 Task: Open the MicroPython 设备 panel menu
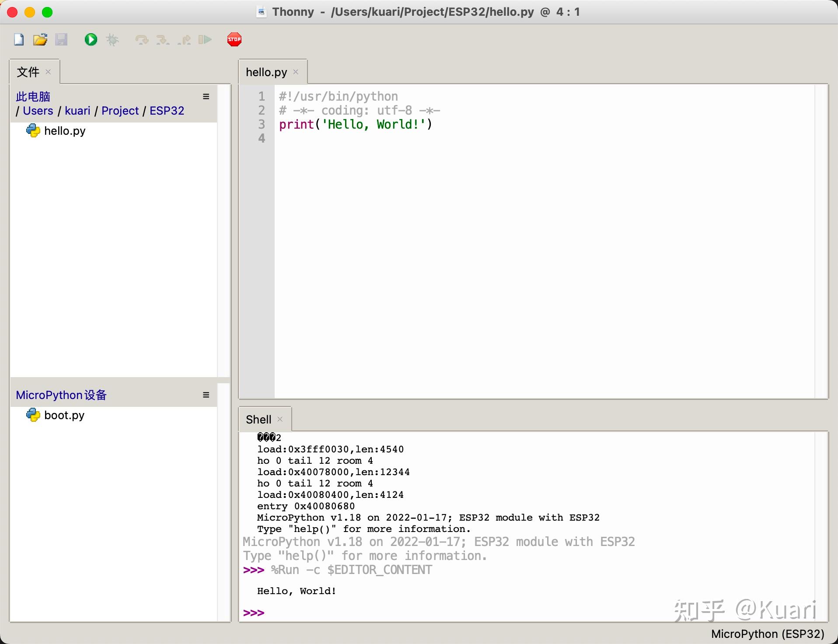coord(205,394)
